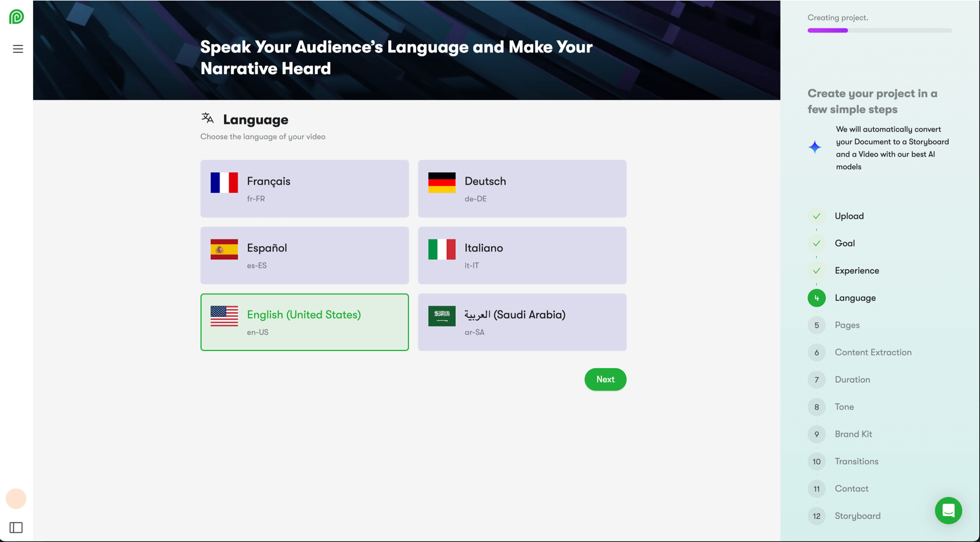Click the step 10 number circle

point(816,462)
